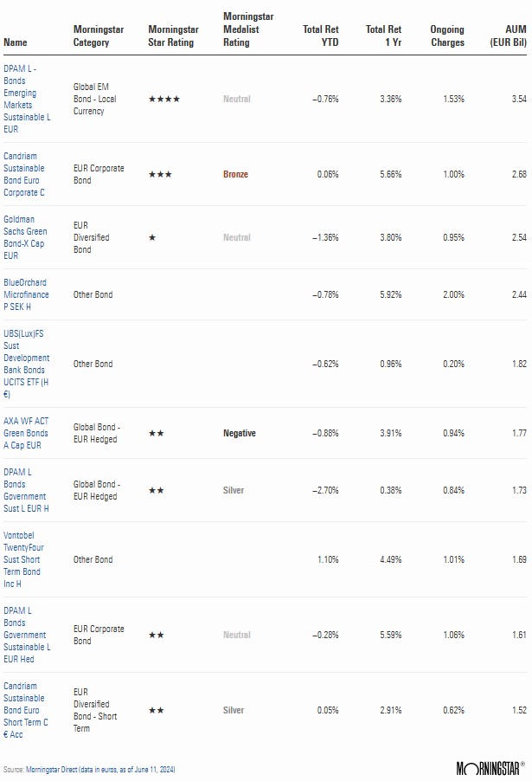Sort by the Total Ret YTD column header
This screenshot has height=781, width=532.
[321, 35]
